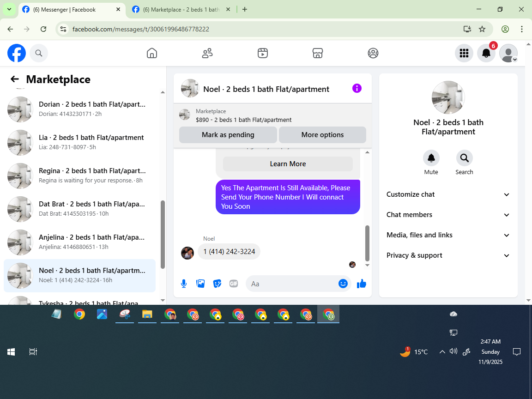Go to Home via house icon
The image size is (532, 399).
(151, 53)
